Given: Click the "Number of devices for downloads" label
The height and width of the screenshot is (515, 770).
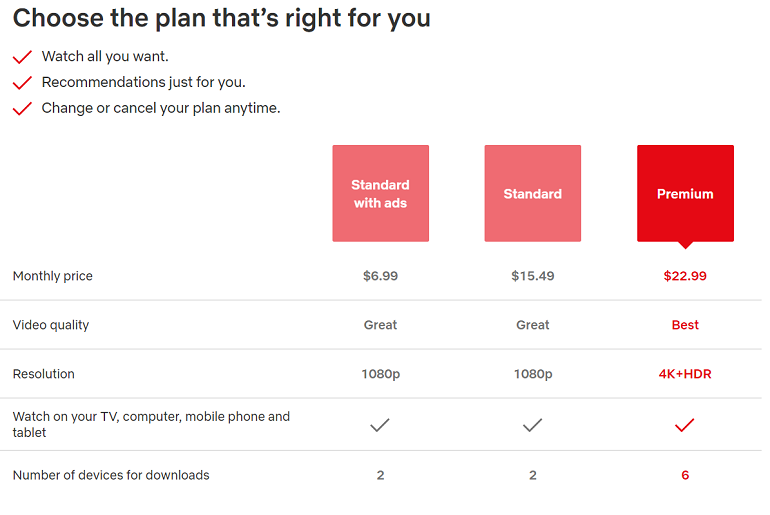Looking at the screenshot, I should (x=111, y=475).
